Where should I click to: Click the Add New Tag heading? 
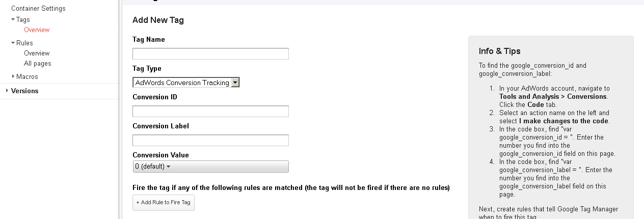(x=158, y=20)
